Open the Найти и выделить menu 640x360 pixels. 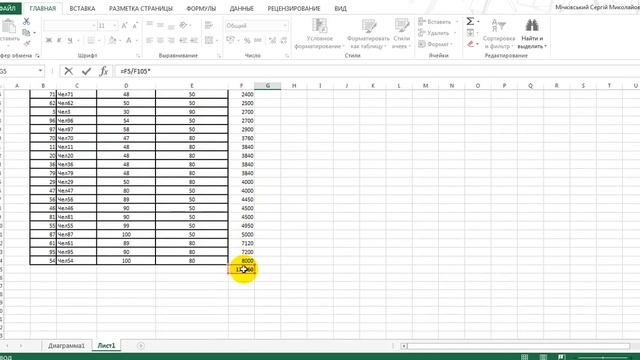532,34
